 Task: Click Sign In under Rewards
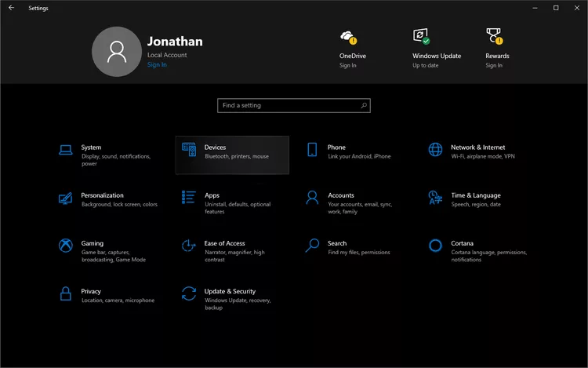coord(494,65)
